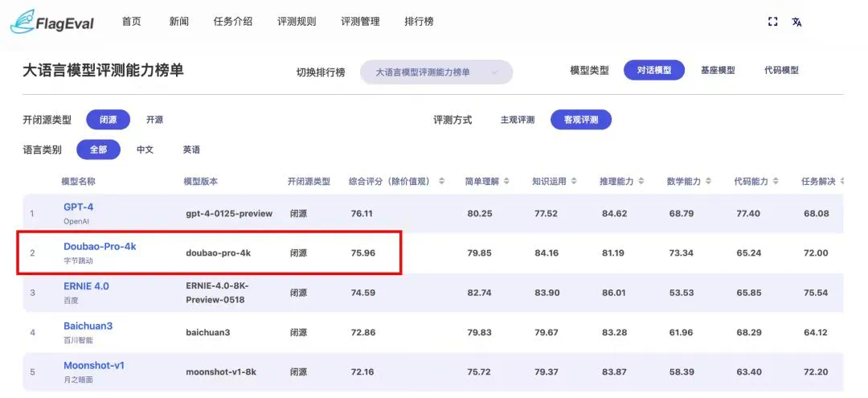Open the 排行榜 navigation menu item
Image resolution: width=868 pixels, height=398 pixels.
pyautogui.click(x=419, y=22)
